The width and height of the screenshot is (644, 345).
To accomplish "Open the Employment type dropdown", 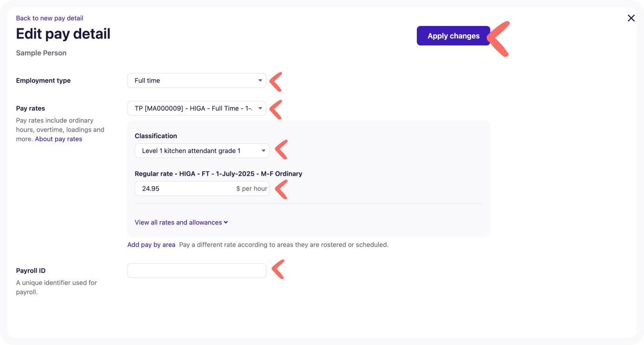I will pyautogui.click(x=197, y=81).
